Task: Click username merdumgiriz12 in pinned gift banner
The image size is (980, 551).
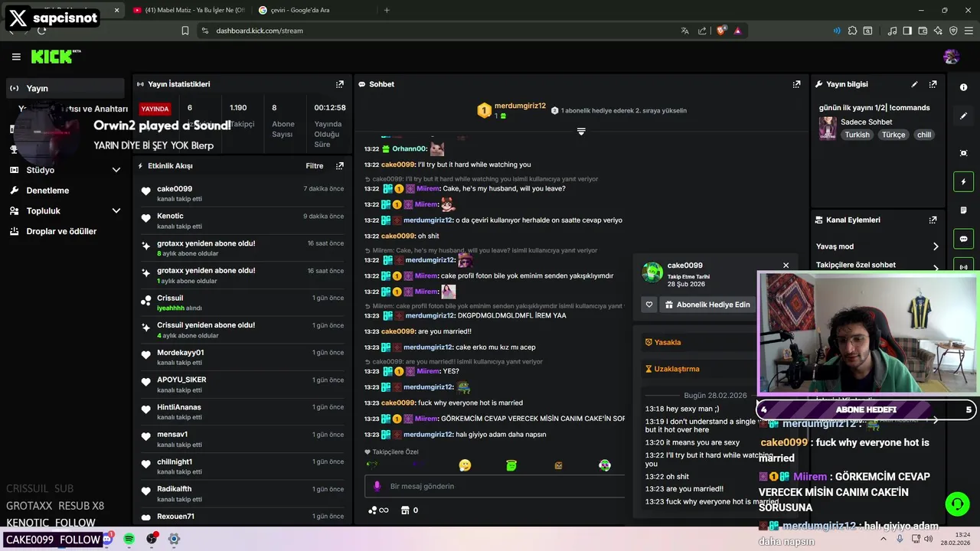Action: [x=520, y=106]
